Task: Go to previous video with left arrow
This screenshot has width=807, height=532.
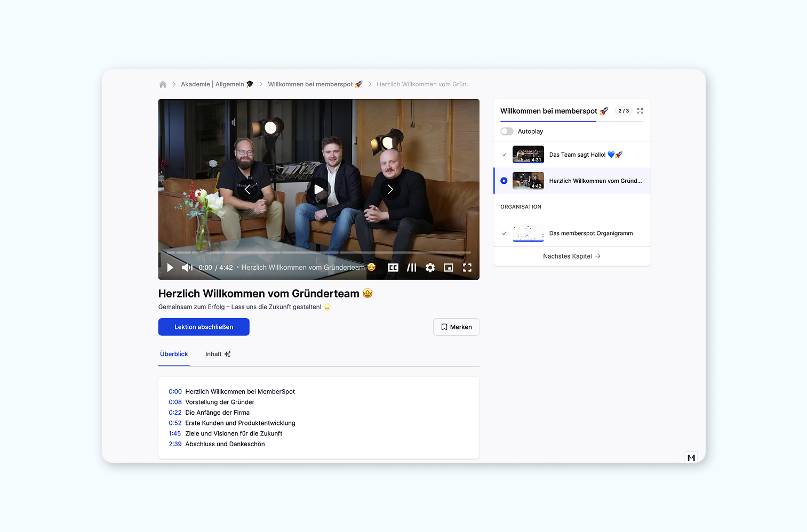Action: click(x=247, y=189)
